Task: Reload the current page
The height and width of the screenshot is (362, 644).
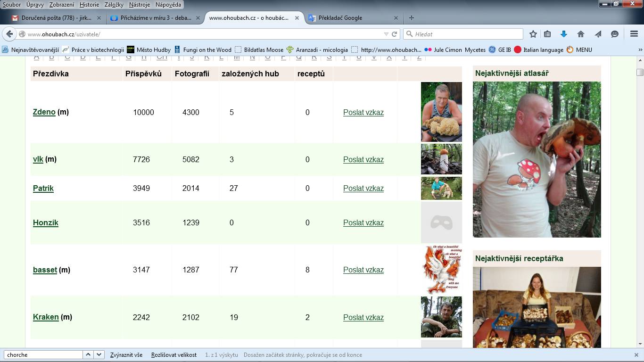Action: 395,34
